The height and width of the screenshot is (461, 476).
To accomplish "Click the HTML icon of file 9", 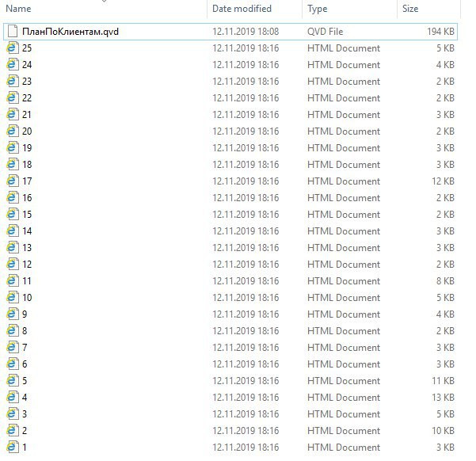I will click(13, 314).
